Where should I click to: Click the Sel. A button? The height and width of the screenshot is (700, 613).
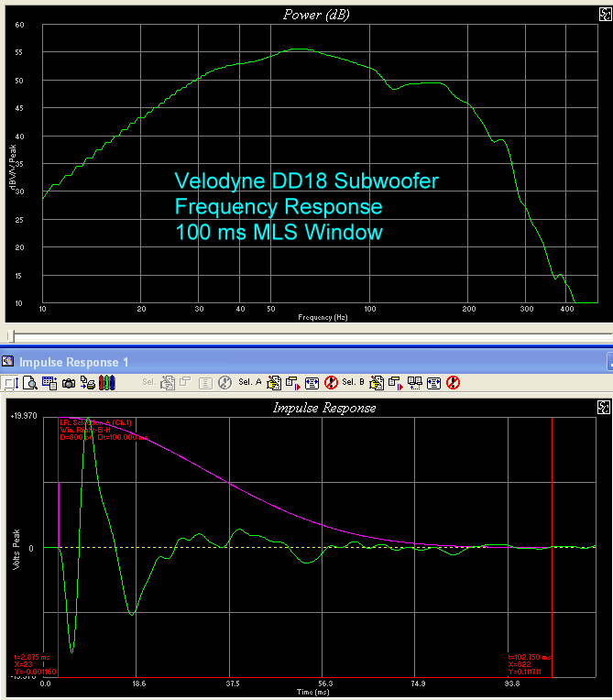(249, 382)
